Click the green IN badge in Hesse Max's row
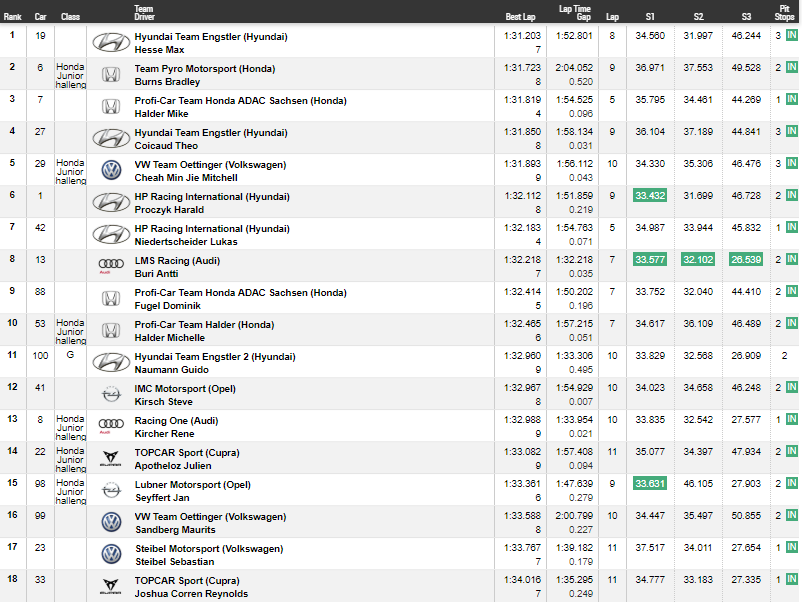This screenshot has width=802, height=606. [x=792, y=35]
